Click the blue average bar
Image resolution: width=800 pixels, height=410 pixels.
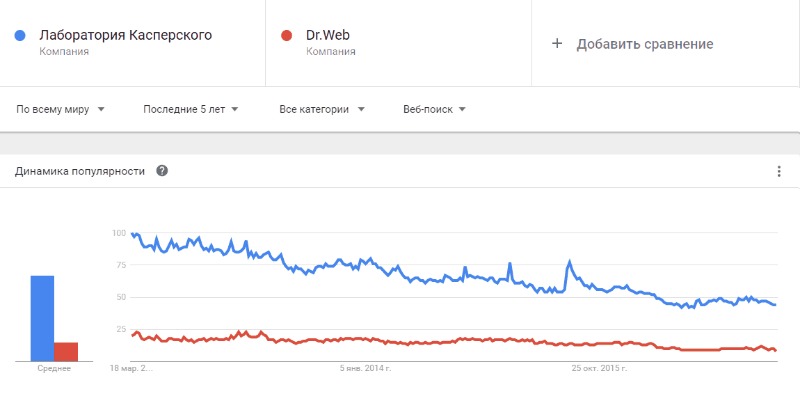(x=42, y=319)
